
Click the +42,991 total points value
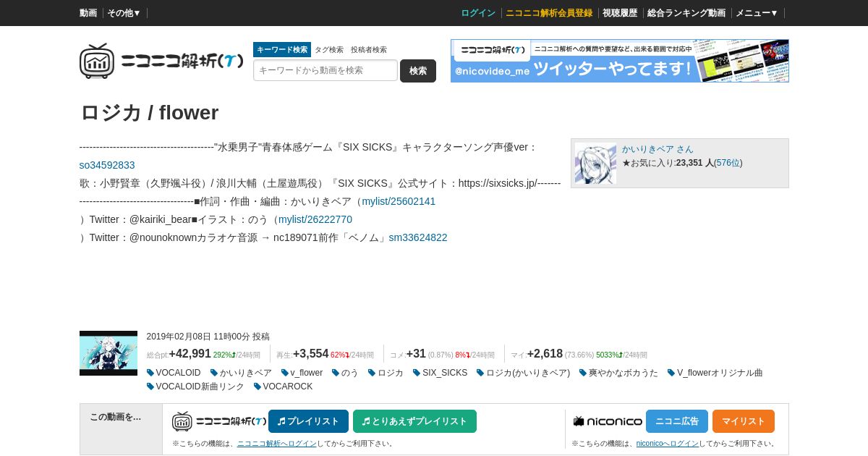point(190,353)
